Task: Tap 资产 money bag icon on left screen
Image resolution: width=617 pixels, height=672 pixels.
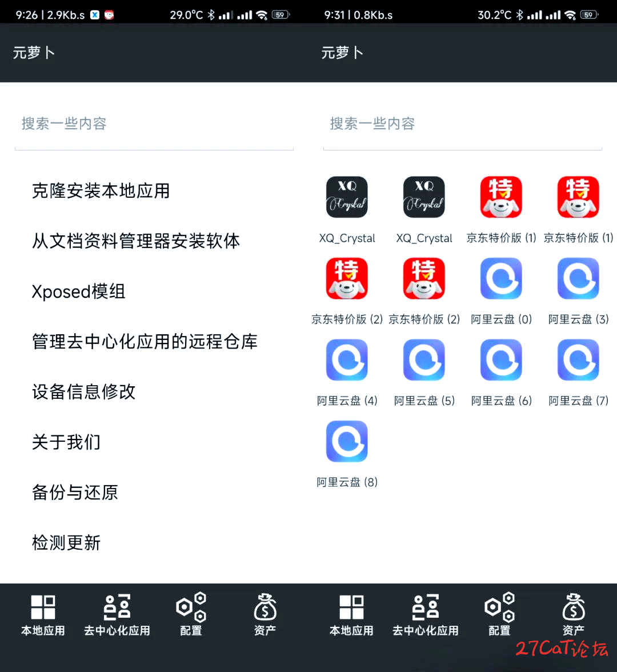Action: [x=265, y=607]
